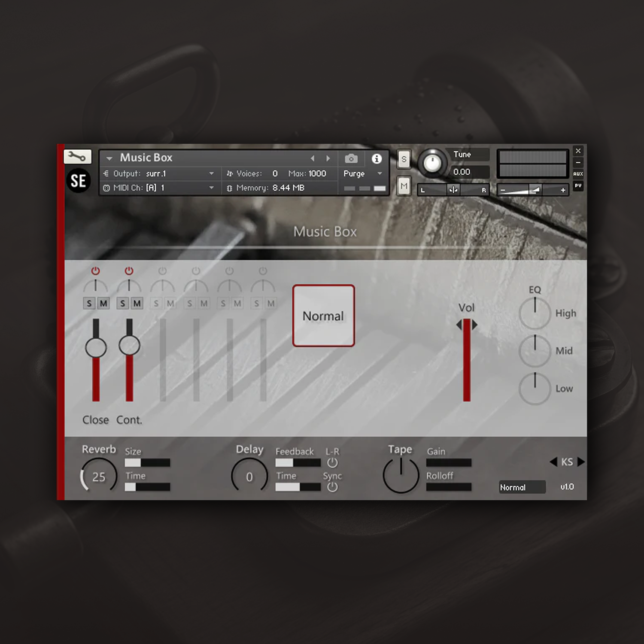Expand the Purge dropdown menu
Screen dimensions: 644x644
(x=380, y=173)
